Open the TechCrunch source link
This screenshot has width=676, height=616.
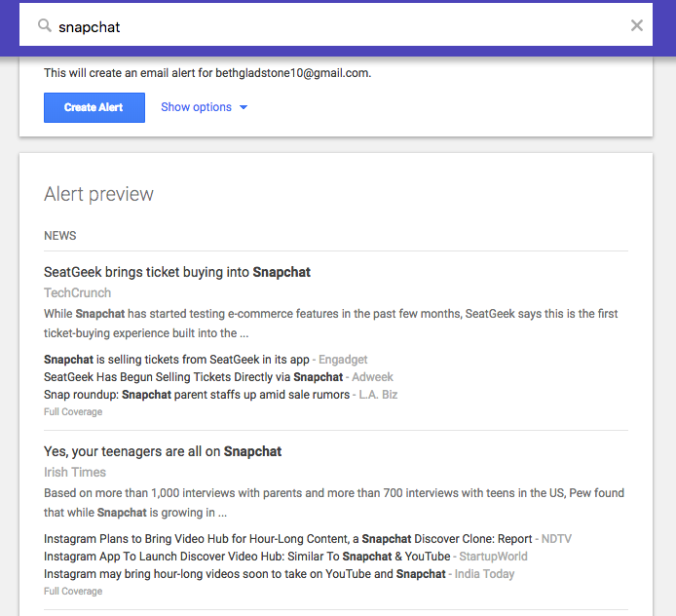click(x=78, y=293)
